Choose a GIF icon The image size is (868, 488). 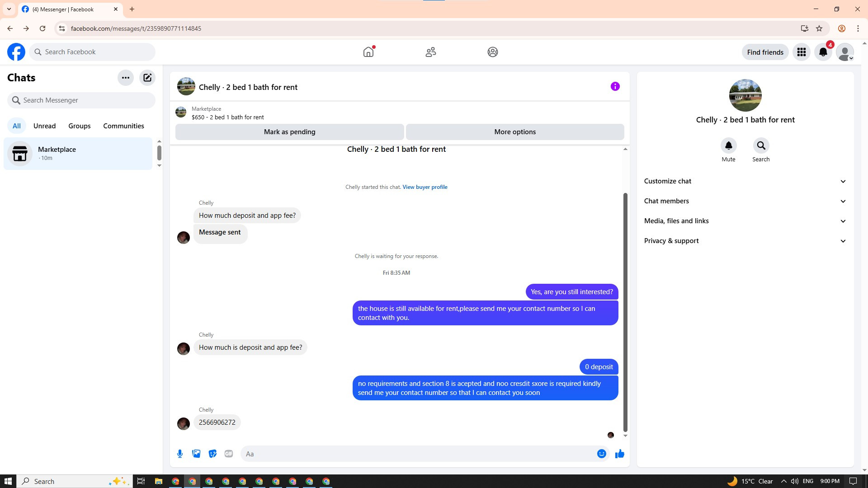point(229,454)
